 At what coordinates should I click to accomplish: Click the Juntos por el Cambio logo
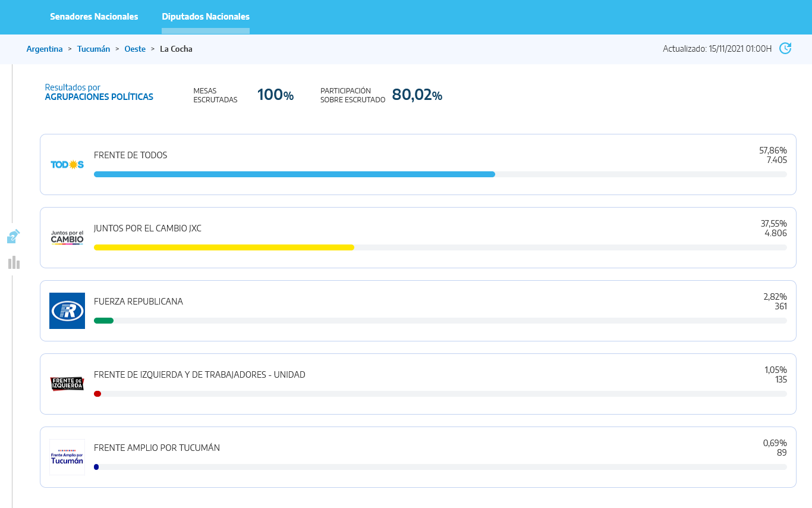coord(67,237)
